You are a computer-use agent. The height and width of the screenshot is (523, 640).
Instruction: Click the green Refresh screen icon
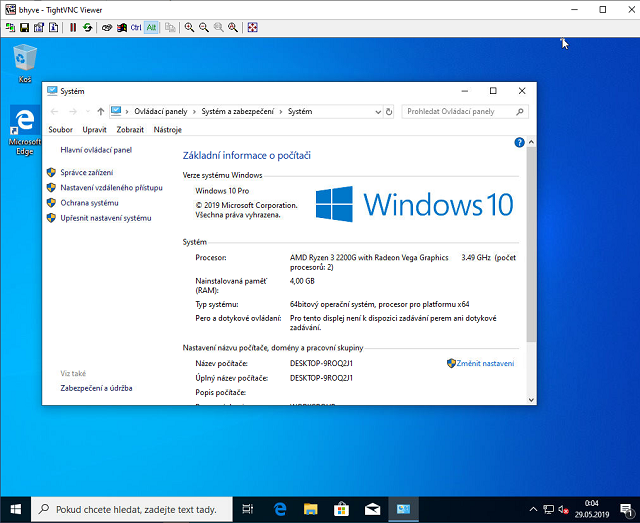[87, 28]
